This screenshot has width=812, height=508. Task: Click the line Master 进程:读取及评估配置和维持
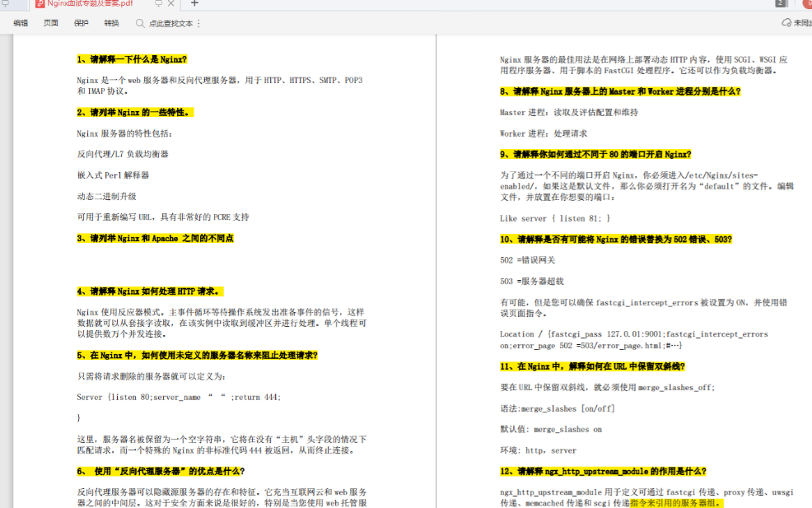[x=569, y=112]
